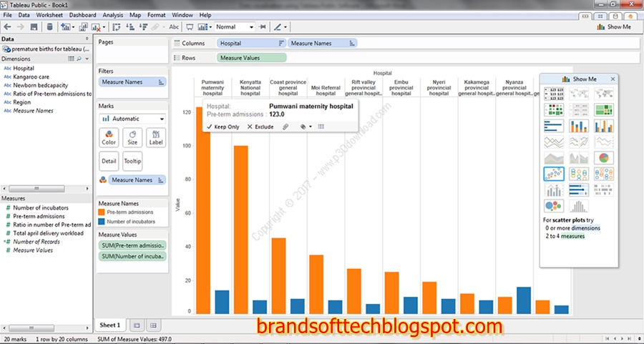Select bullet graph chart in Show Me

click(579, 190)
